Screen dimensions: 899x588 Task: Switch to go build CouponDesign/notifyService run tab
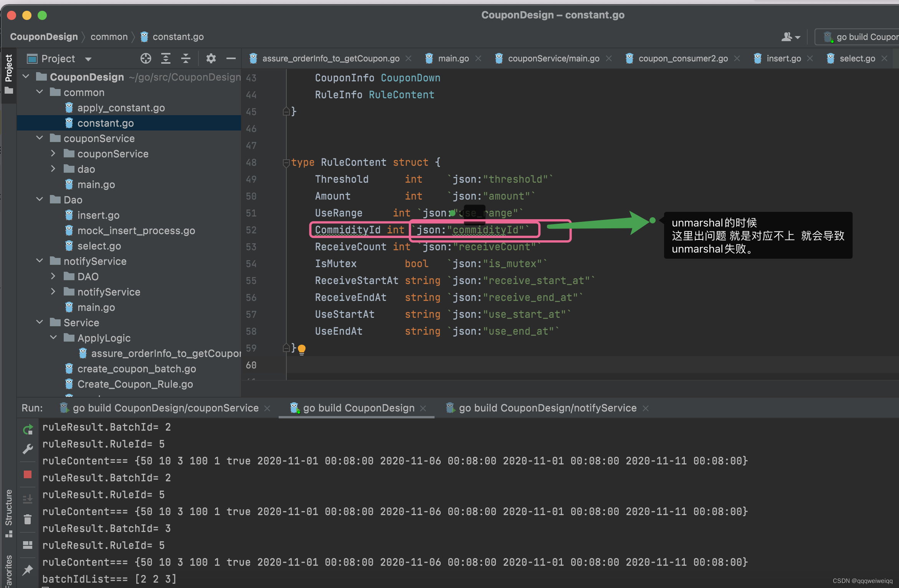coord(547,408)
